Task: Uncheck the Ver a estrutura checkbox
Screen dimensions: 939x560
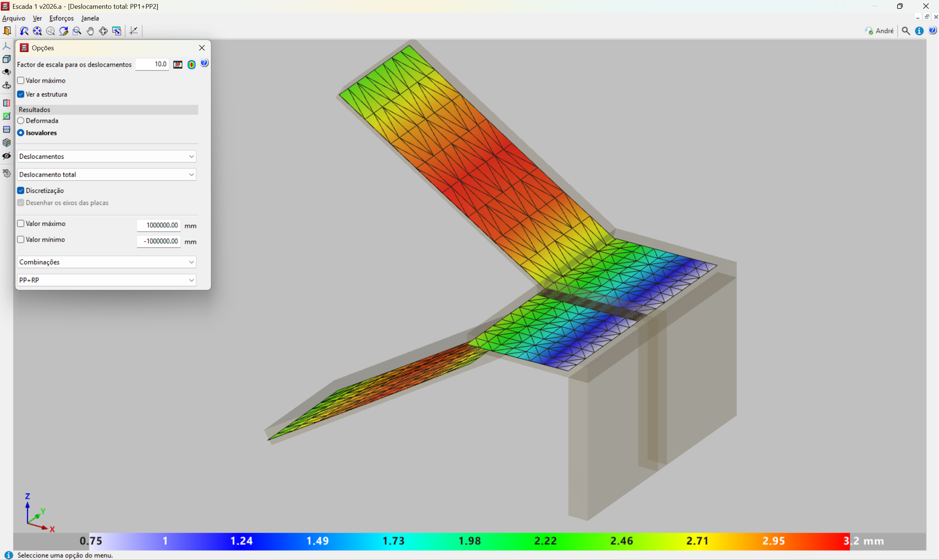Action: [x=21, y=94]
